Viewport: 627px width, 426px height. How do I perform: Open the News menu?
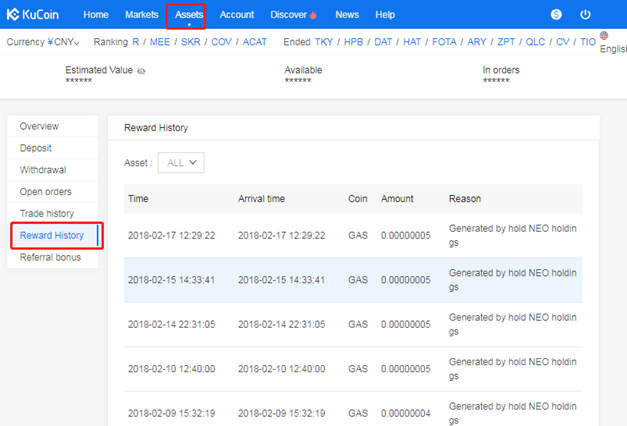point(347,15)
